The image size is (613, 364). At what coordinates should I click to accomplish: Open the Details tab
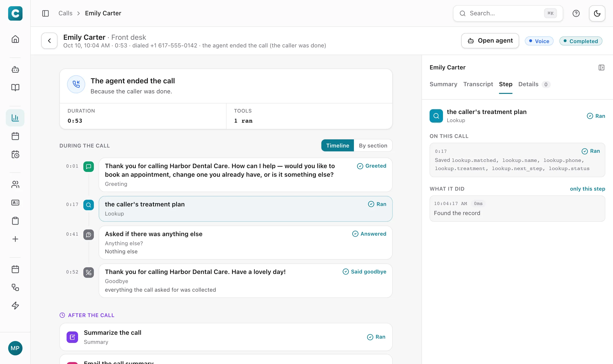point(534,84)
